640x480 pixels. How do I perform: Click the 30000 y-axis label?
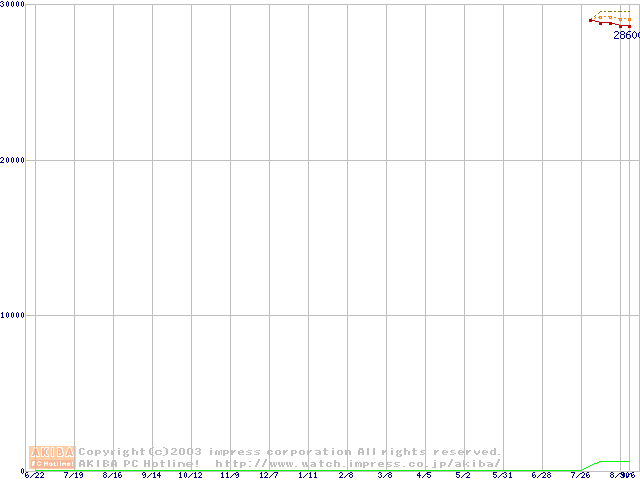(14, 5)
